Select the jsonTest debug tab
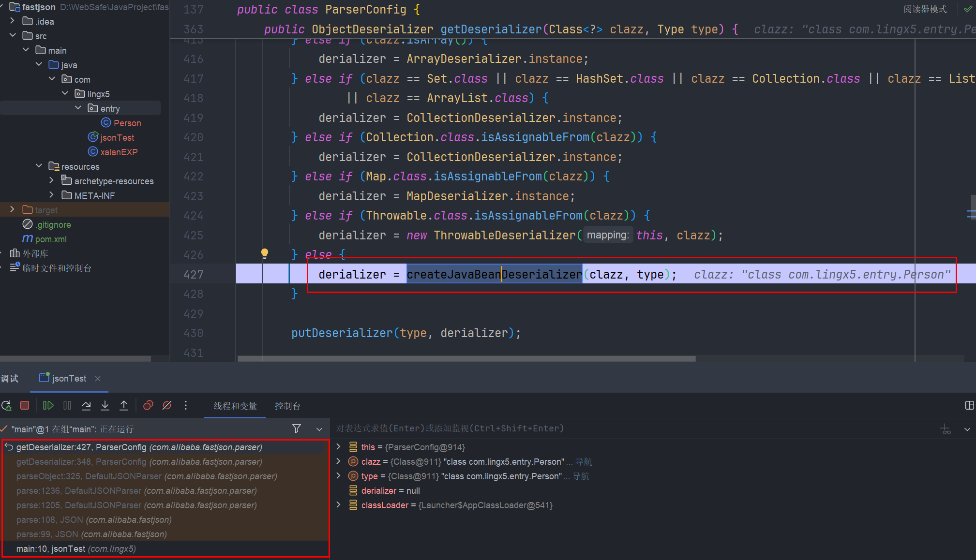The width and height of the screenshot is (976, 560). point(69,378)
